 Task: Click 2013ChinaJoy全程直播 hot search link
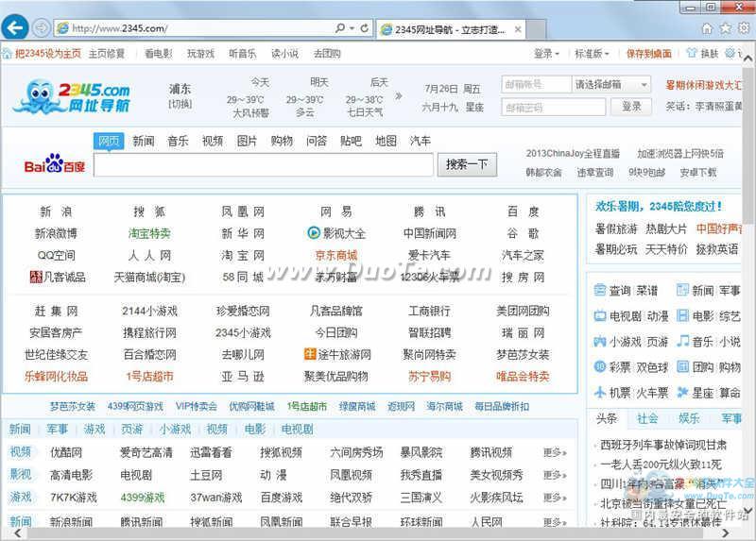coord(573,154)
